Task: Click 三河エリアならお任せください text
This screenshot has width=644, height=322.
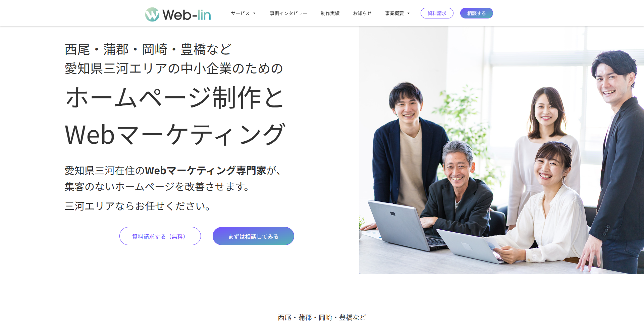Action: (x=138, y=206)
